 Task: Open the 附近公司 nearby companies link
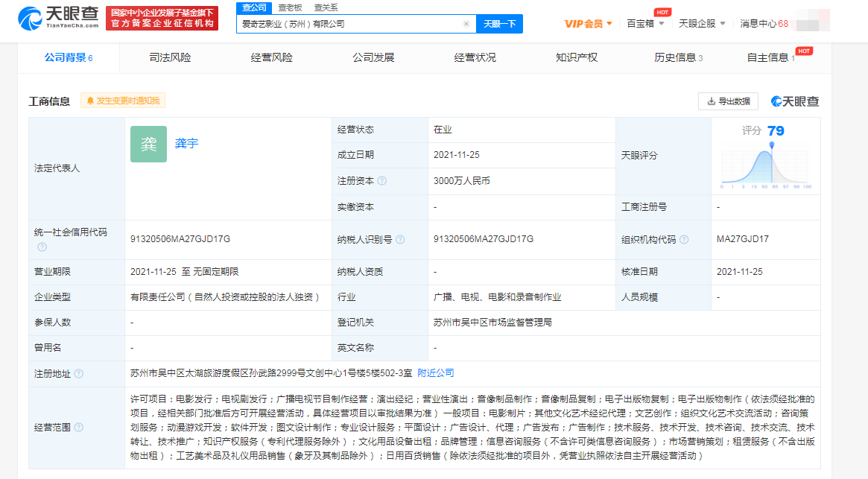pyautogui.click(x=436, y=373)
